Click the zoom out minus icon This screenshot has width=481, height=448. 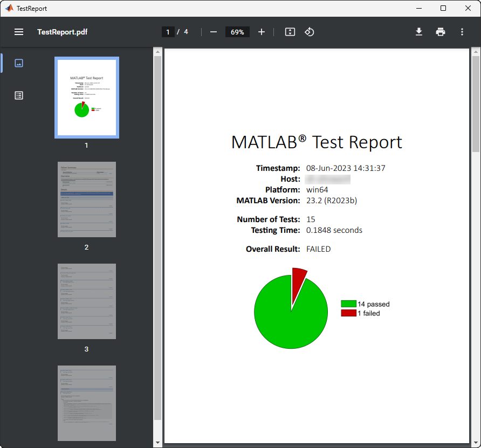click(x=214, y=32)
